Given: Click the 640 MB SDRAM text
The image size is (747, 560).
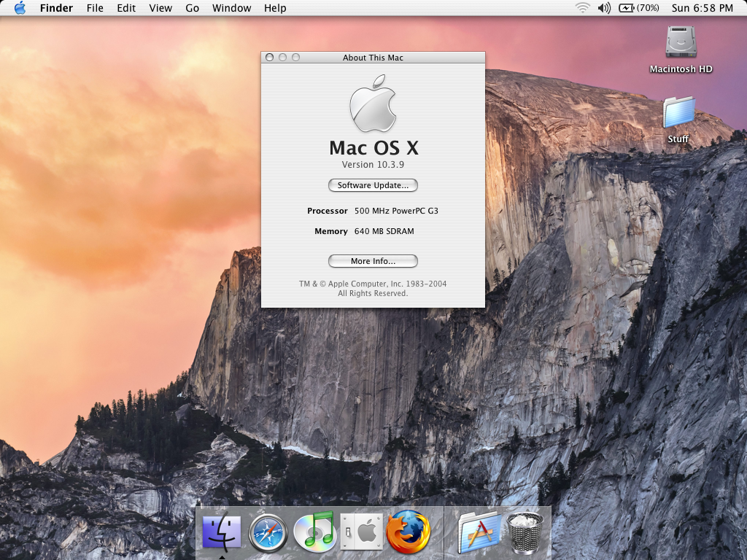Looking at the screenshot, I should coord(384,231).
